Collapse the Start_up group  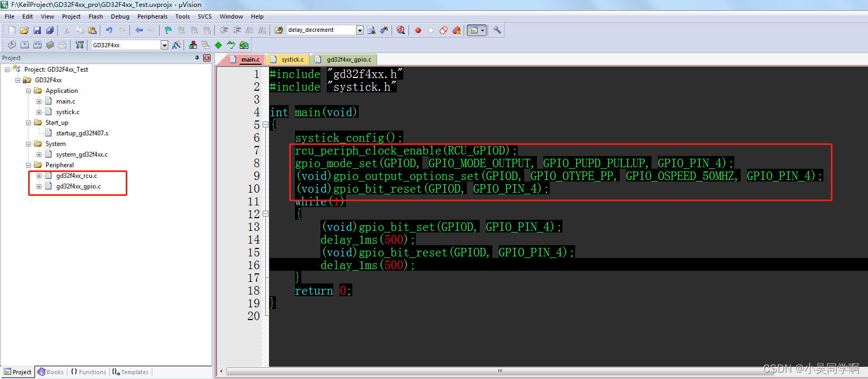point(28,123)
